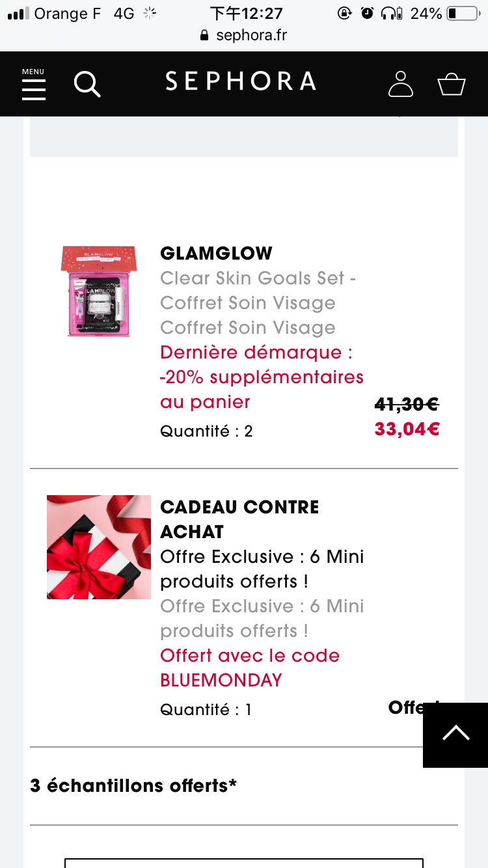This screenshot has height=868, width=488.
Task: Tap the search magnifier icon
Action: (87, 84)
